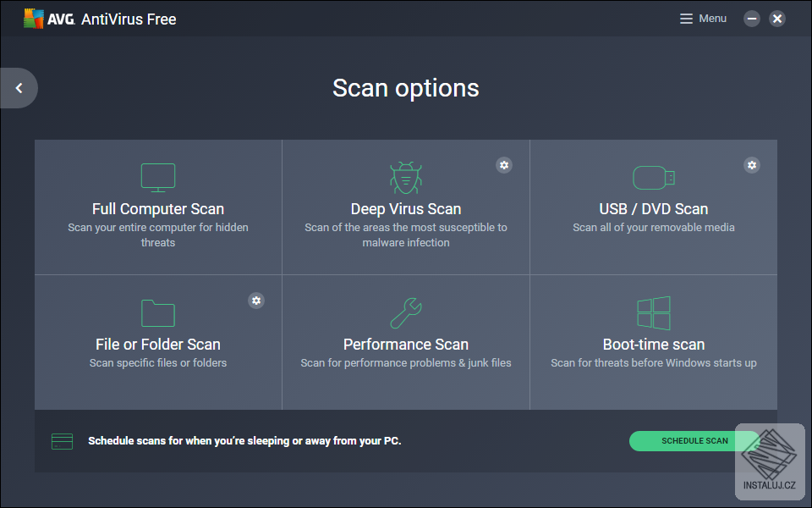Viewport: 812px width, 508px height.
Task: Click the USB / DVD Scan drive icon
Action: pos(654,178)
